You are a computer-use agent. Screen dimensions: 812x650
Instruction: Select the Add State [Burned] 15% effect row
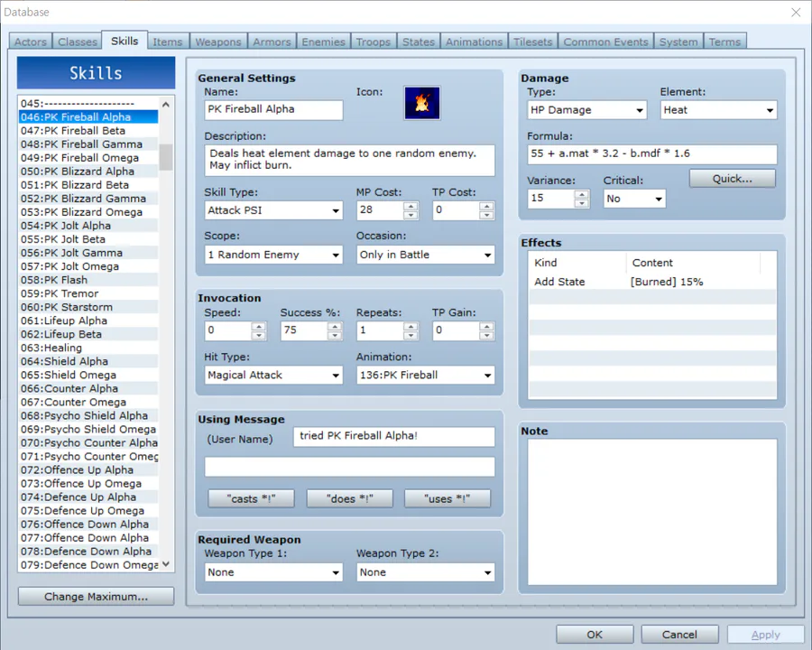tap(652, 282)
